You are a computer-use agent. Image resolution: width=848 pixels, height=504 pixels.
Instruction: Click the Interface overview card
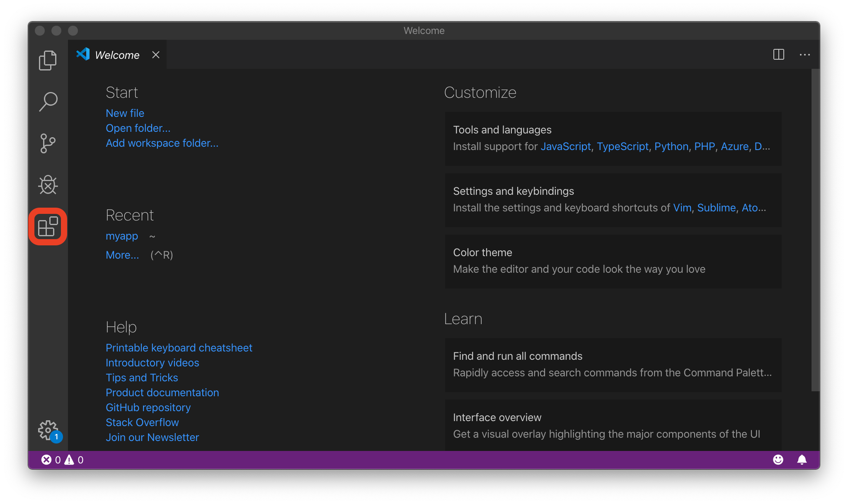click(613, 425)
